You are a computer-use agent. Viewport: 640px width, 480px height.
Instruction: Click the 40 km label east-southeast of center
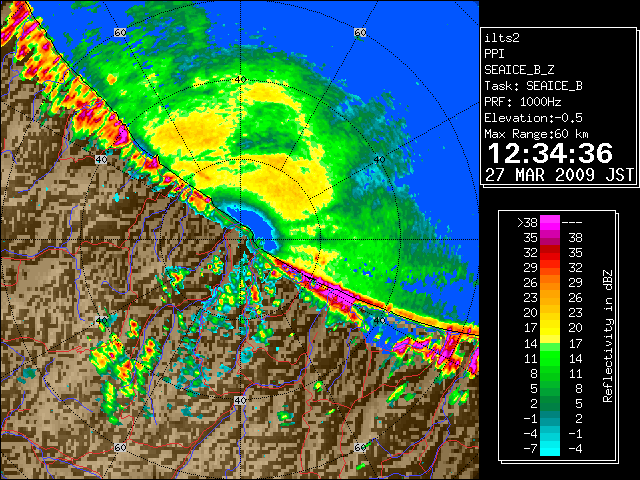379,320
